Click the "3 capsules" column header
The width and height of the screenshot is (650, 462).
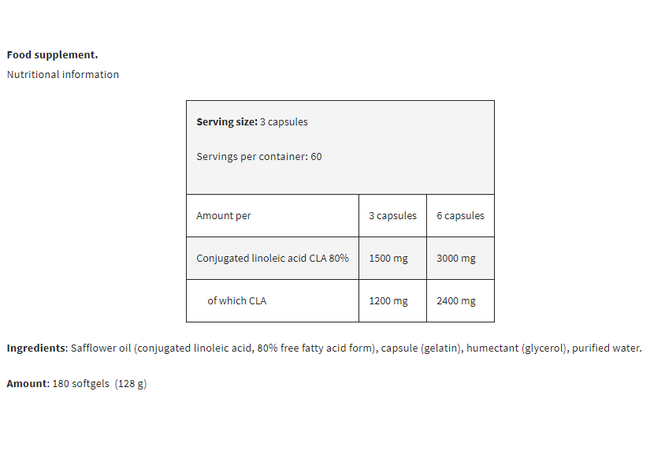pos(392,216)
